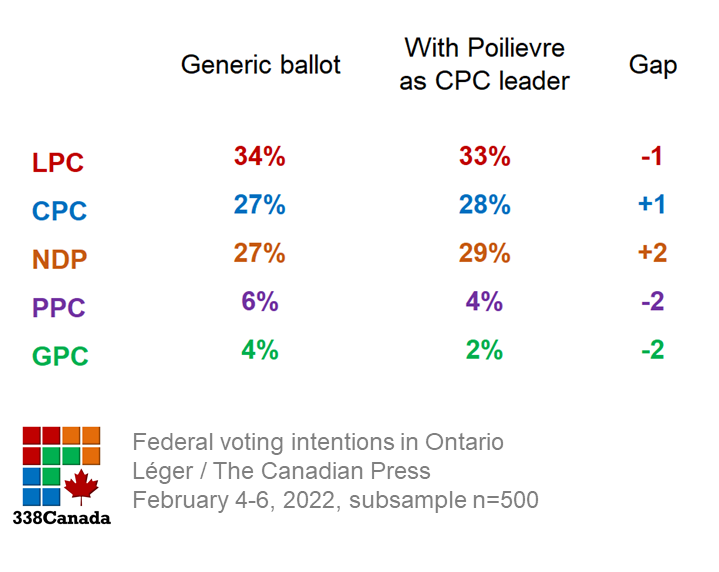Click the Federal voting intentions in Ontario caption
Image resolution: width=719 pixels, height=572 pixels.
click(x=318, y=442)
